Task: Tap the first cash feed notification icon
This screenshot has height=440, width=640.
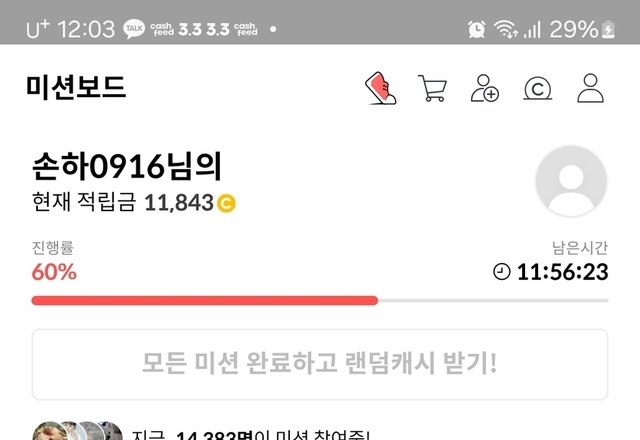Action: [x=162, y=29]
